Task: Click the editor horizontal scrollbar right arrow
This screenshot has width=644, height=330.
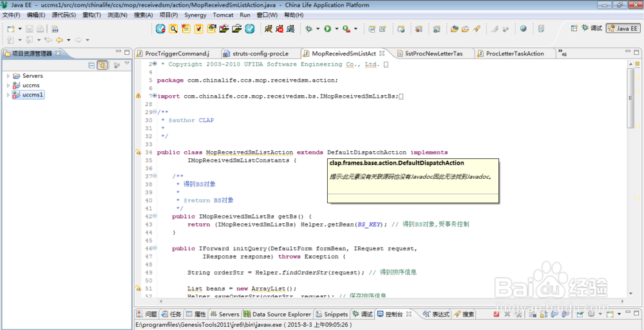Action: [x=622, y=302]
